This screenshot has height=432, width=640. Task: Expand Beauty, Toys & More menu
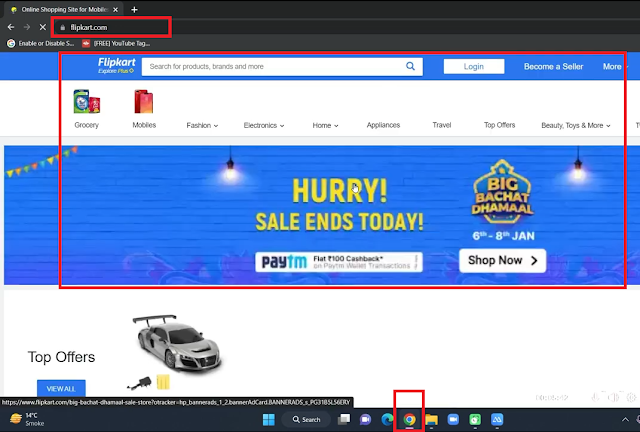(x=576, y=125)
